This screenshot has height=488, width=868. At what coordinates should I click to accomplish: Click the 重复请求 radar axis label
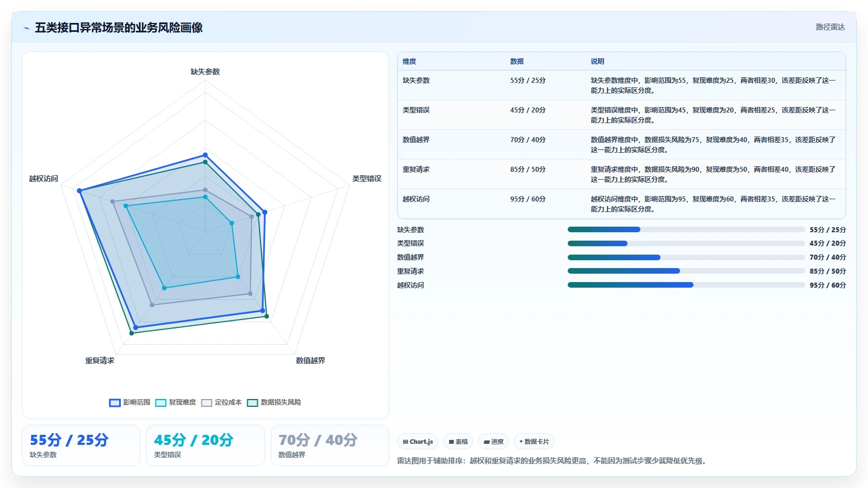click(x=100, y=360)
